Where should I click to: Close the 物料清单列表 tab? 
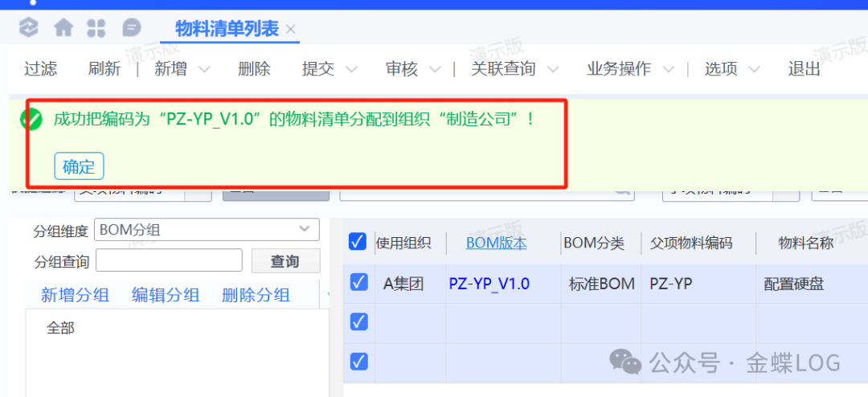[x=291, y=30]
